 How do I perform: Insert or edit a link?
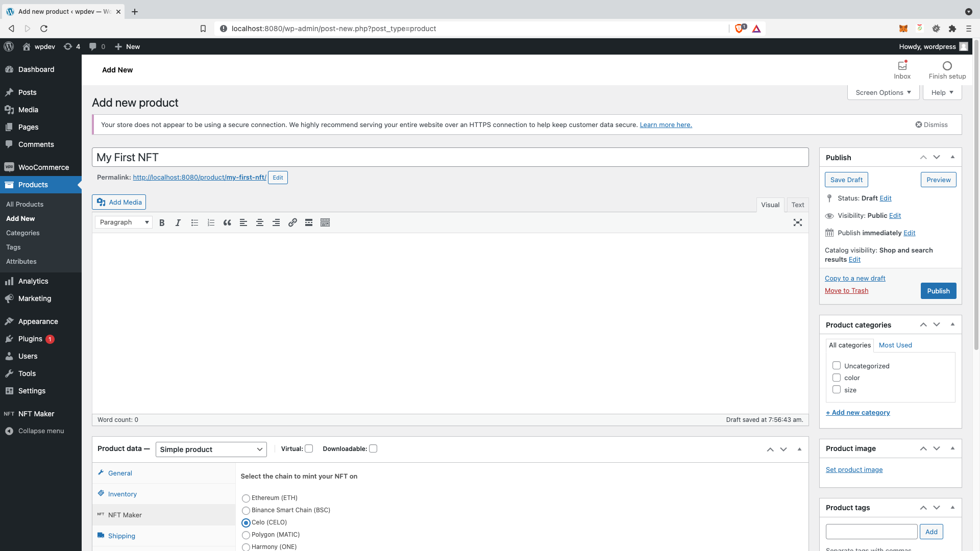[292, 222]
